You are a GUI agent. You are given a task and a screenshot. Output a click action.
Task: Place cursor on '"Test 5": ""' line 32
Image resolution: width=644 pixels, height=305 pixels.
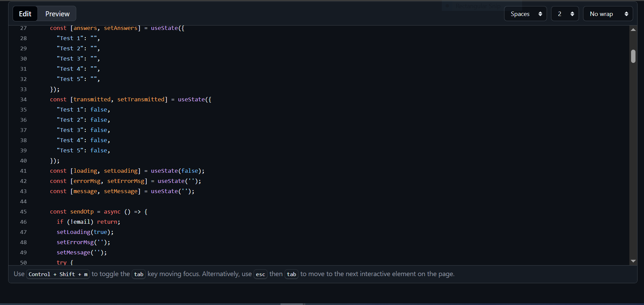(x=77, y=79)
